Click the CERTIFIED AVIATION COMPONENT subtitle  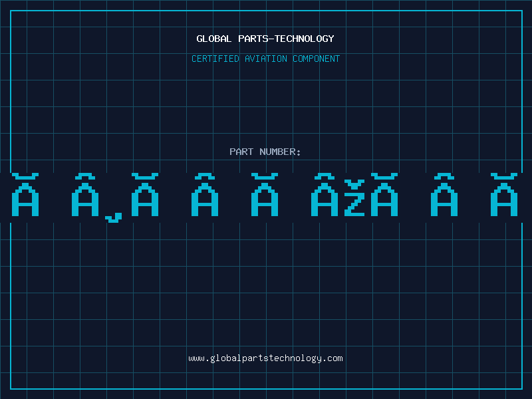[265, 59]
